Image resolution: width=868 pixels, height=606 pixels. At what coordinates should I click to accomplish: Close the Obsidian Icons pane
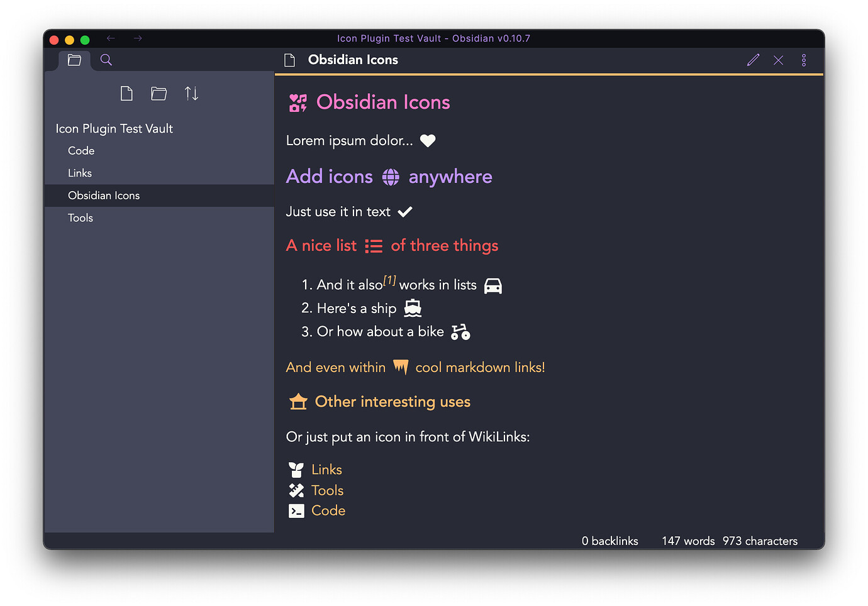[778, 60]
